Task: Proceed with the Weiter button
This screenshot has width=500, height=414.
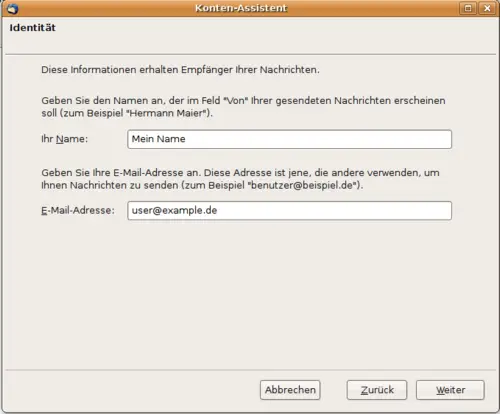Action: pyautogui.click(x=450, y=390)
